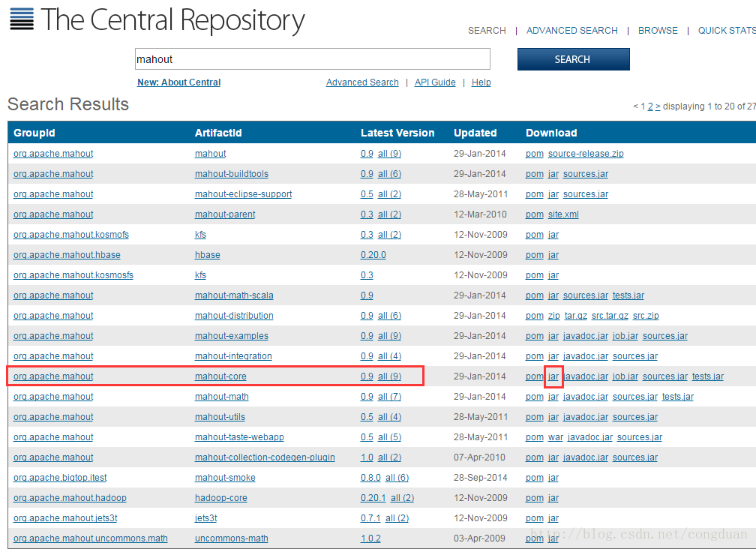
Task: Open the Help link
Action: [481, 82]
